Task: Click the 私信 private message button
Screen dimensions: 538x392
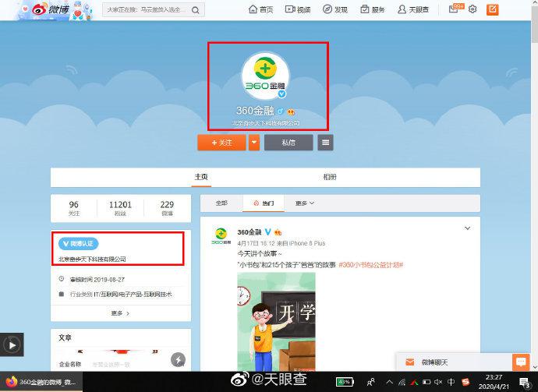Action: point(288,143)
